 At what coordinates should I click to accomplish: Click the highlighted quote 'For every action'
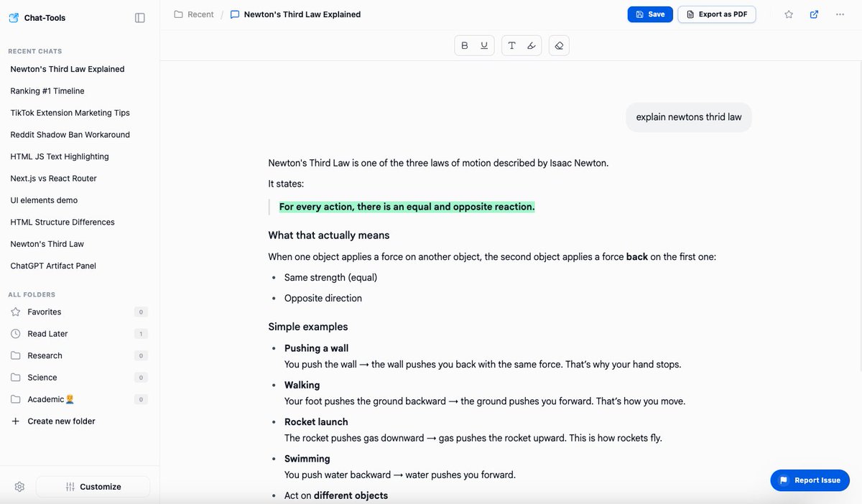(x=407, y=207)
